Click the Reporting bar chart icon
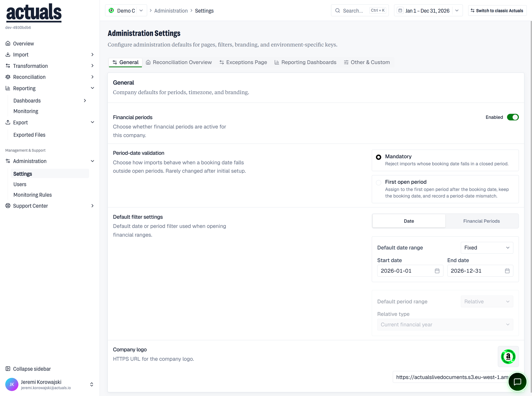Viewport: 532px width, 396px height. 8,88
